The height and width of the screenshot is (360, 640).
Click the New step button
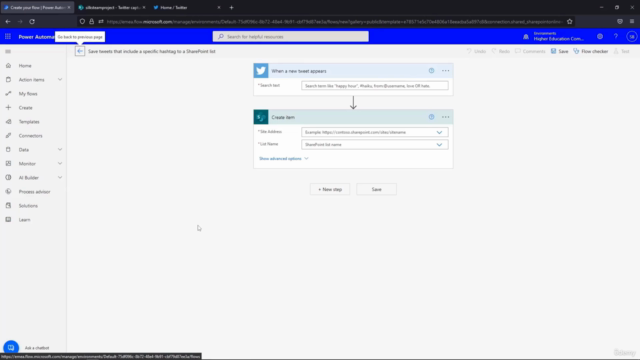click(x=330, y=189)
